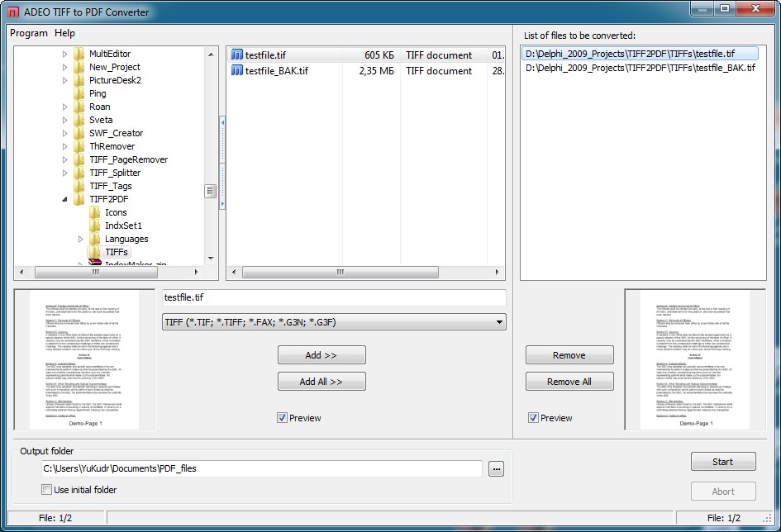Collapse the TIFF2PDF folder node
This screenshot has width=781, height=532.
[x=64, y=199]
